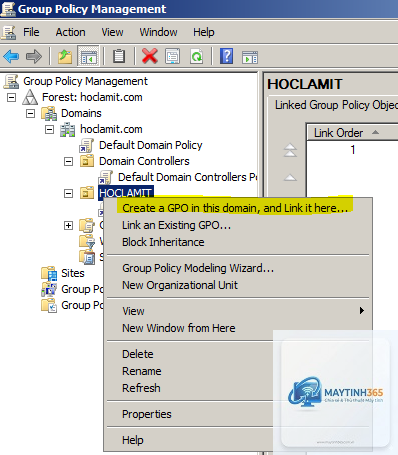
Task: Open the Action menu
Action: click(x=70, y=32)
